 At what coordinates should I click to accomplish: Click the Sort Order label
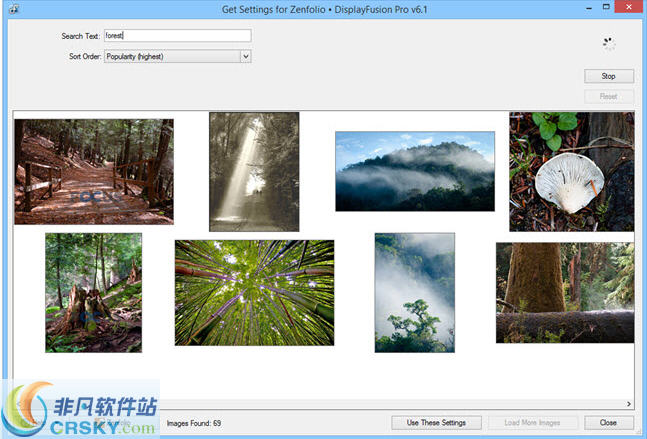click(85, 57)
